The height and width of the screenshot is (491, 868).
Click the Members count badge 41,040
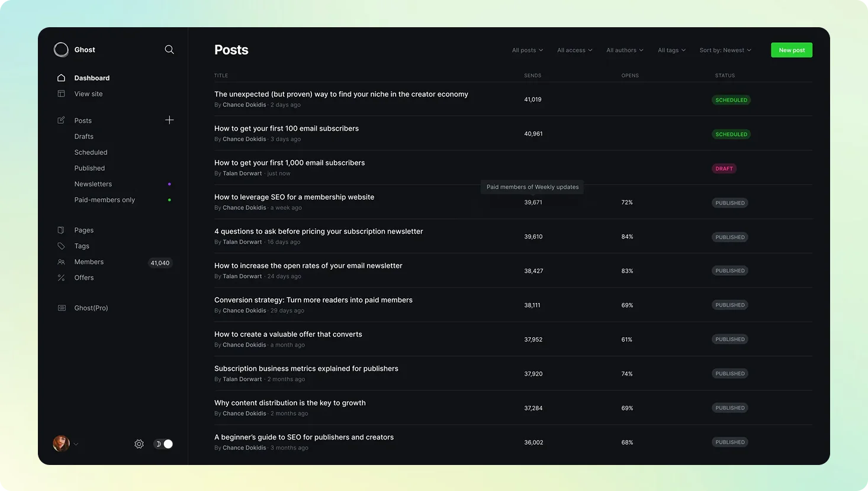(160, 263)
